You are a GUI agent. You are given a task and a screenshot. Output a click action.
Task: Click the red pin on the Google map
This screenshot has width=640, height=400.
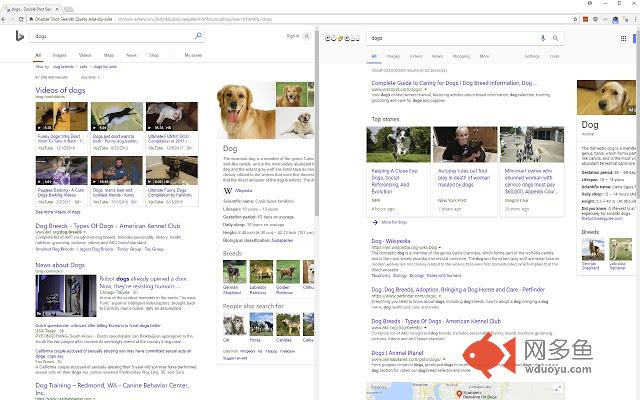coord(459,393)
